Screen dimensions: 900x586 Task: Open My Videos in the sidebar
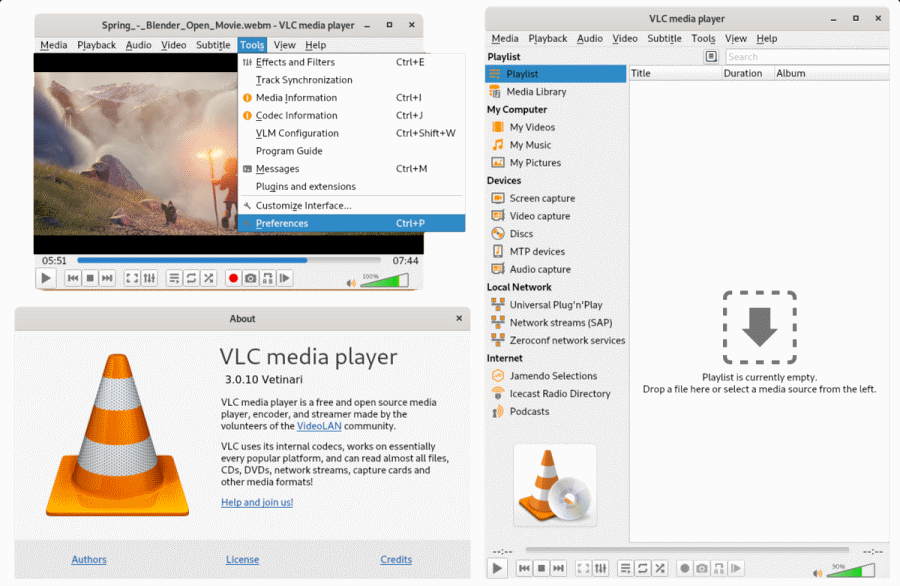pos(556,127)
